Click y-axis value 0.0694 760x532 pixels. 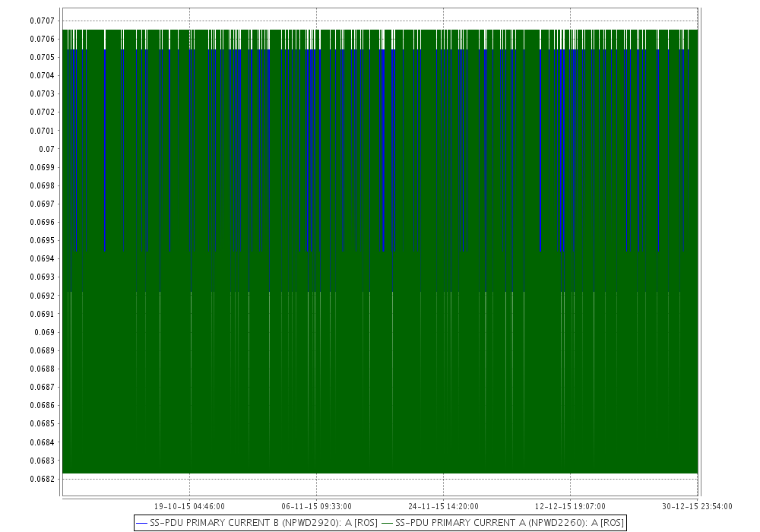42,258
